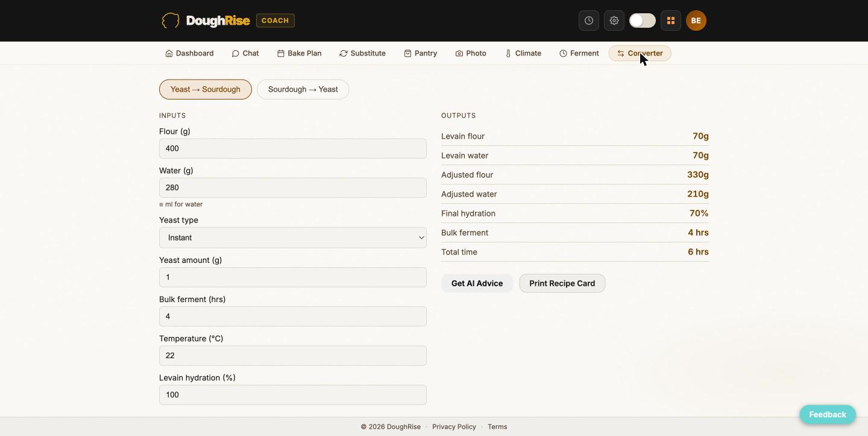Open the apps grid icon

coord(671,21)
